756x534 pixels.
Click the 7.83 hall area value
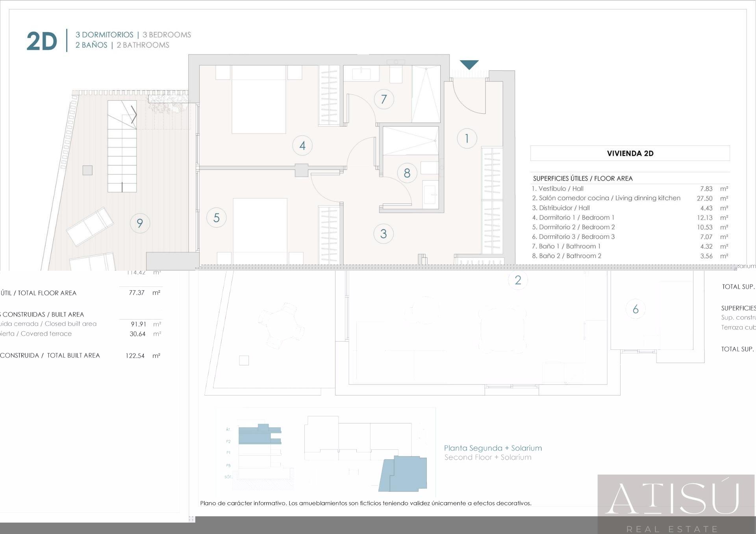click(706, 189)
